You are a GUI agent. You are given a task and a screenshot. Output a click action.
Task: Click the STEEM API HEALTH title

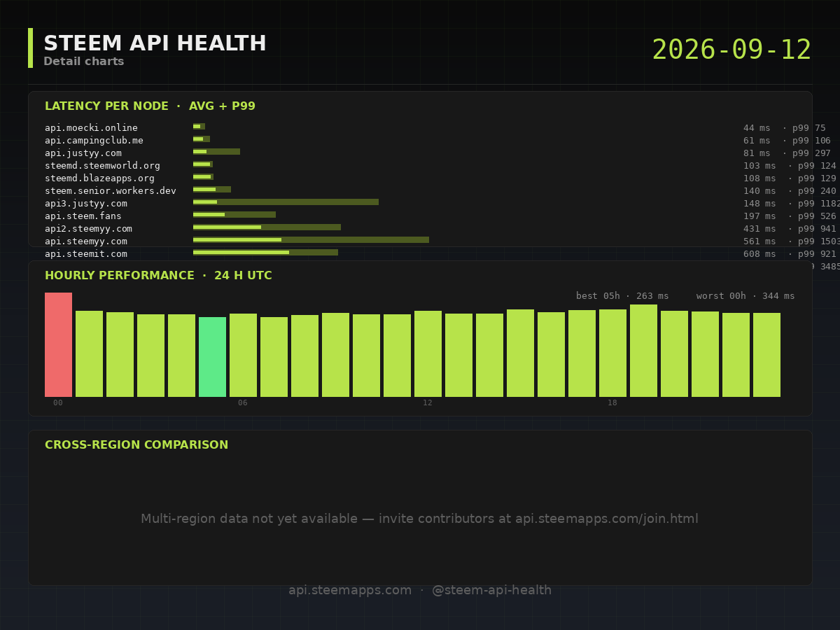point(155,43)
